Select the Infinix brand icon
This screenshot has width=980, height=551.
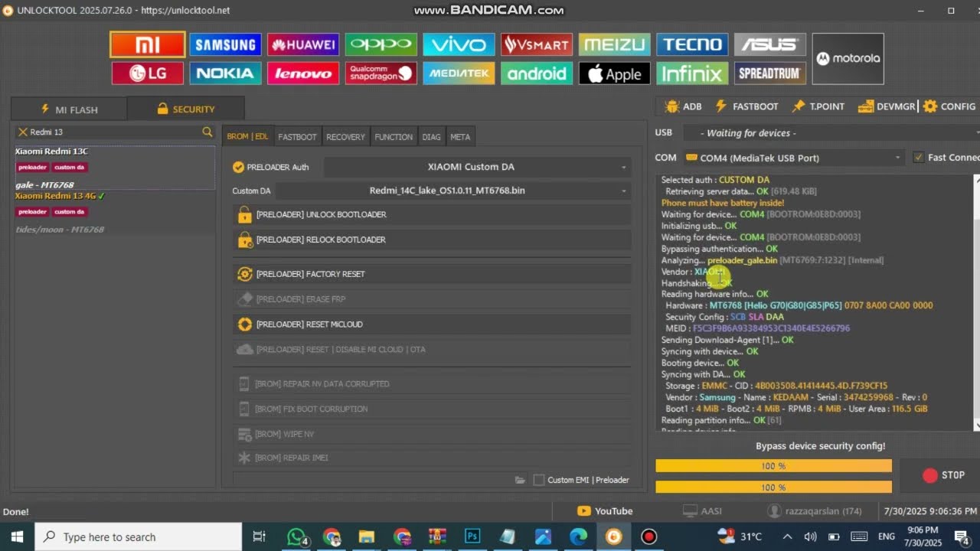click(x=692, y=73)
